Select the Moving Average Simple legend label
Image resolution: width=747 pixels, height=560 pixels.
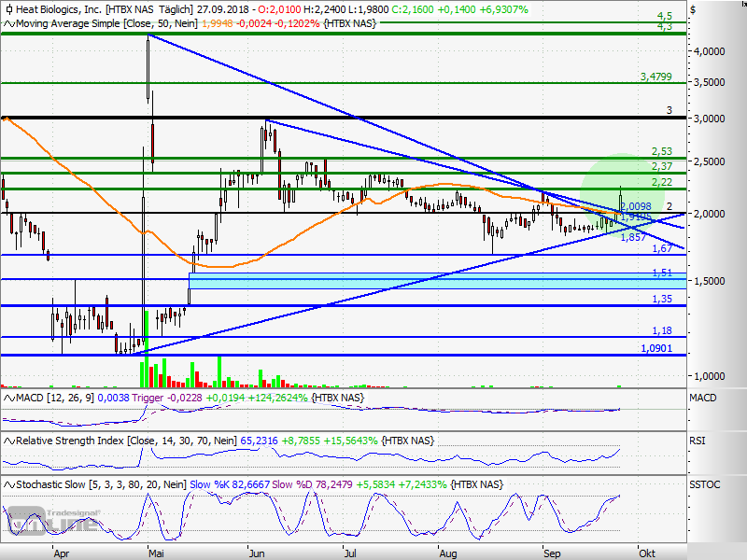[106, 23]
